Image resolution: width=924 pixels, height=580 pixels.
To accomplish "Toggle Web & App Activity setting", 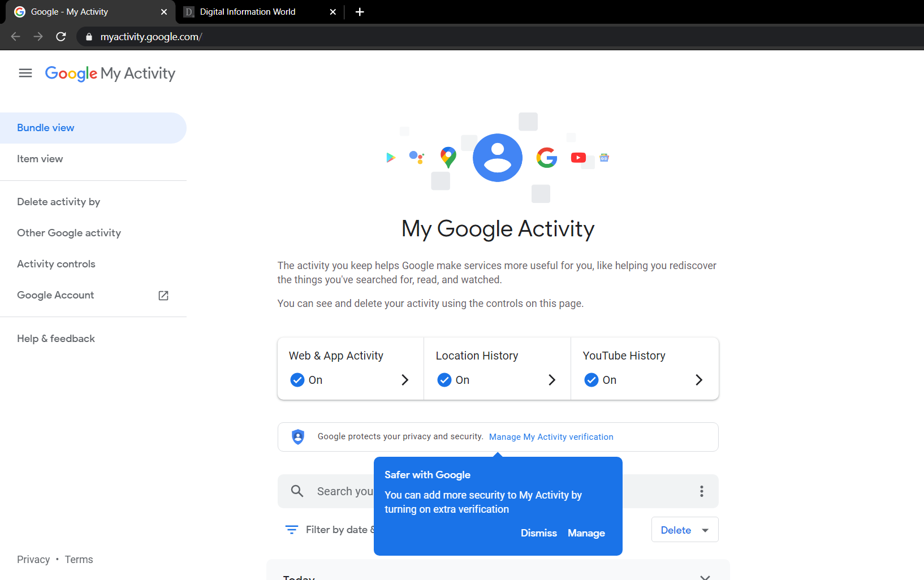I will pos(297,379).
